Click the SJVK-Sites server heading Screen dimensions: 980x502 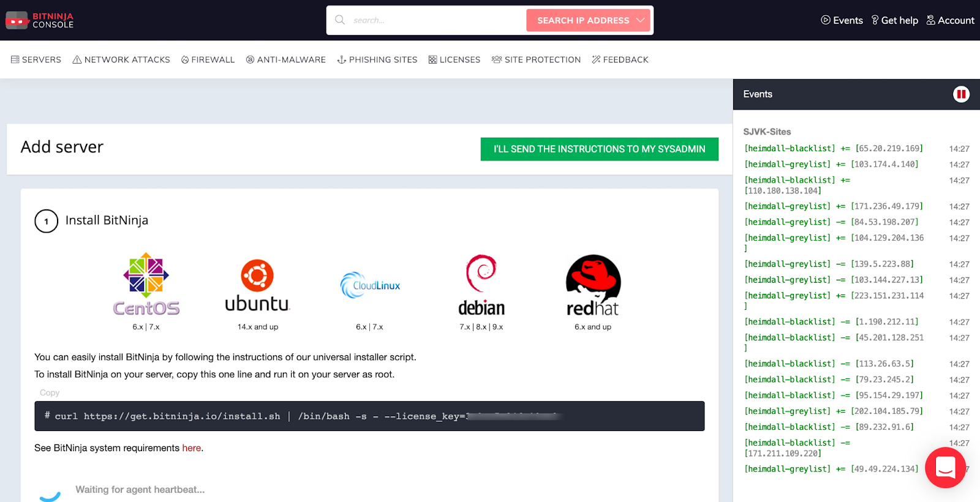click(x=767, y=132)
